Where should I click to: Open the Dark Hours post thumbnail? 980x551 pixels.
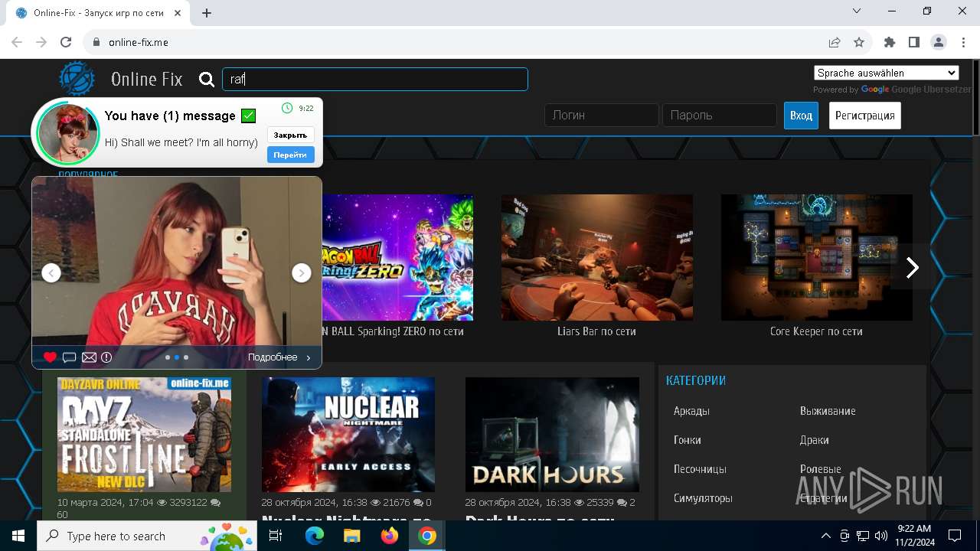[x=552, y=434]
